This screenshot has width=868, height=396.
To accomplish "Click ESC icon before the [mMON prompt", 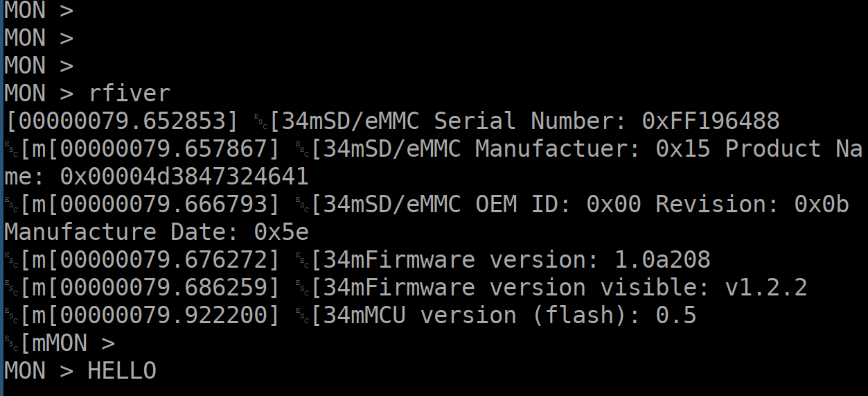I will (x=12, y=343).
